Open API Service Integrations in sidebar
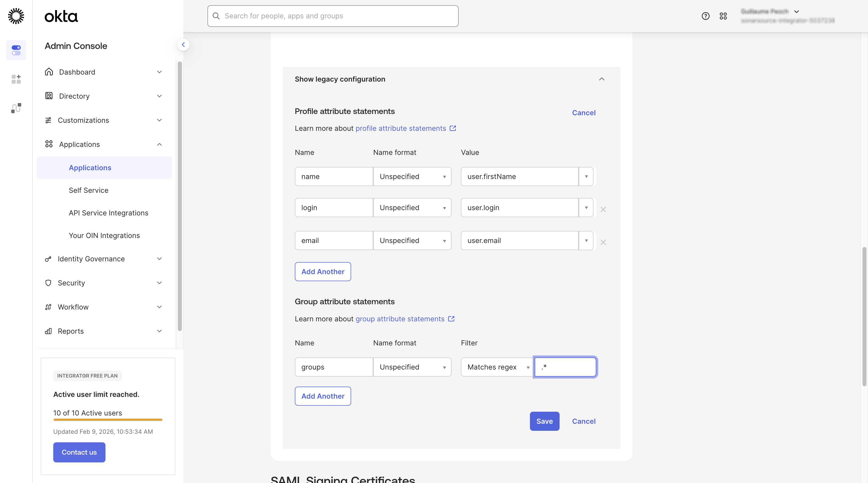 (108, 213)
